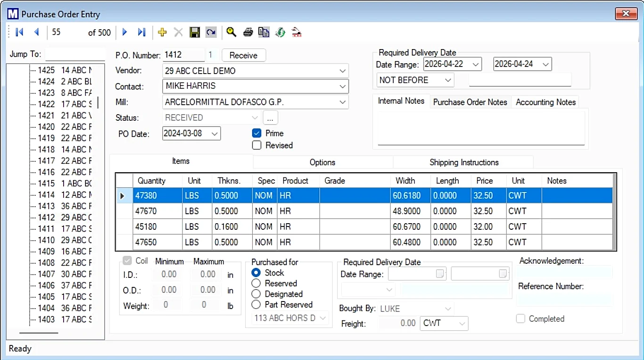Uncheck the Prime checkbox

(256, 133)
